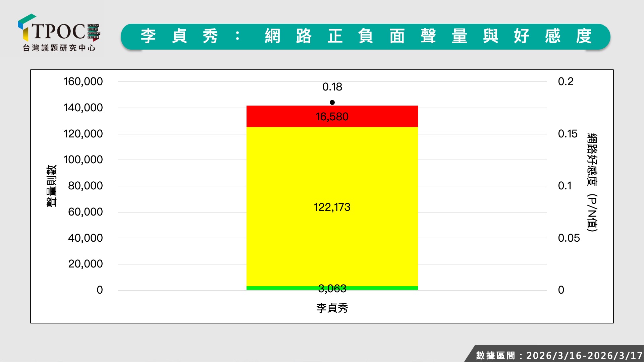The width and height of the screenshot is (644, 362).
Task: Click the 160,000 left axis tick label
Action: 83,81
